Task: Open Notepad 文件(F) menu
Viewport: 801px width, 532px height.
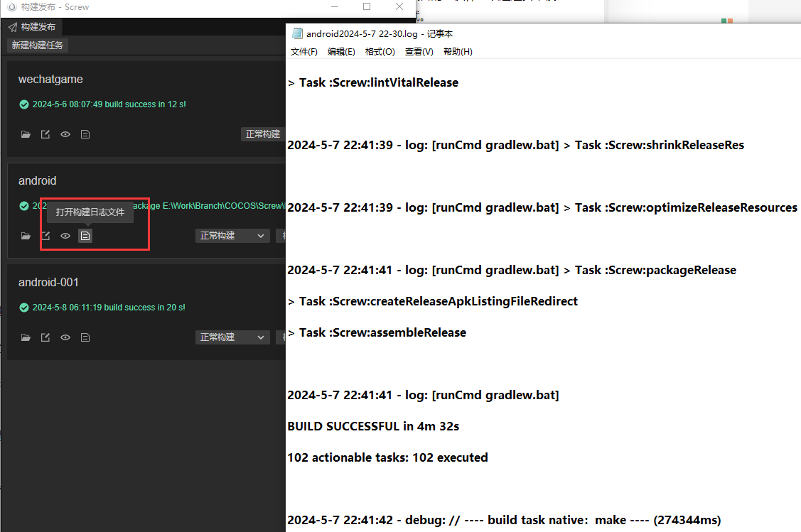Action: point(304,52)
